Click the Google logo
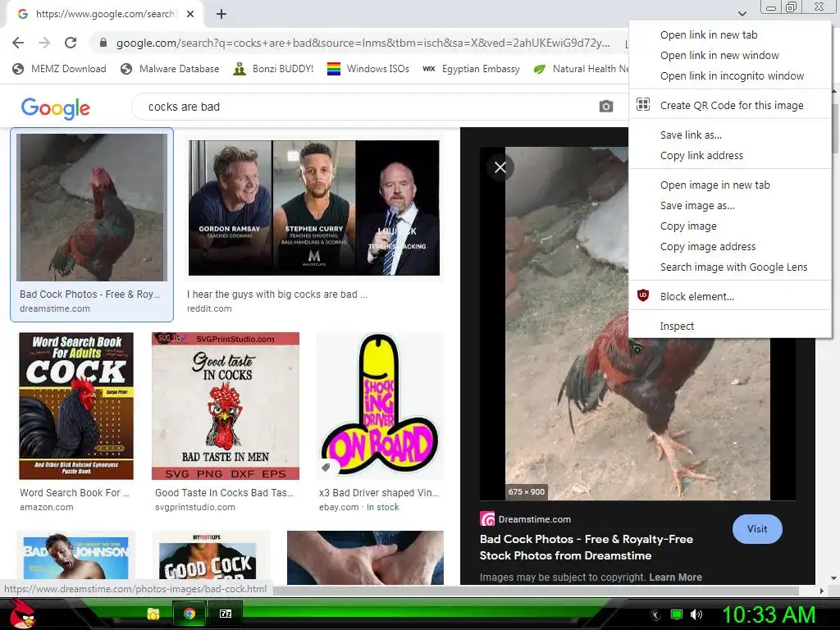This screenshot has width=840, height=630. pyautogui.click(x=55, y=107)
